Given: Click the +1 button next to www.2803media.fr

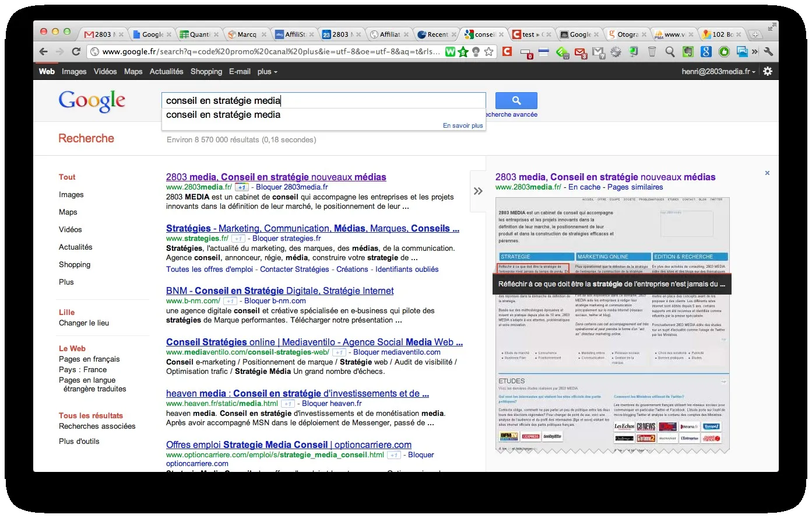Looking at the screenshot, I should 242,187.
